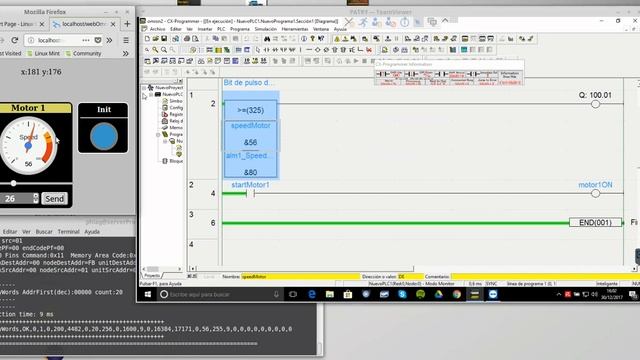
Task: Click the Print icon in CX-Programmer toolbar
Action: (187, 39)
